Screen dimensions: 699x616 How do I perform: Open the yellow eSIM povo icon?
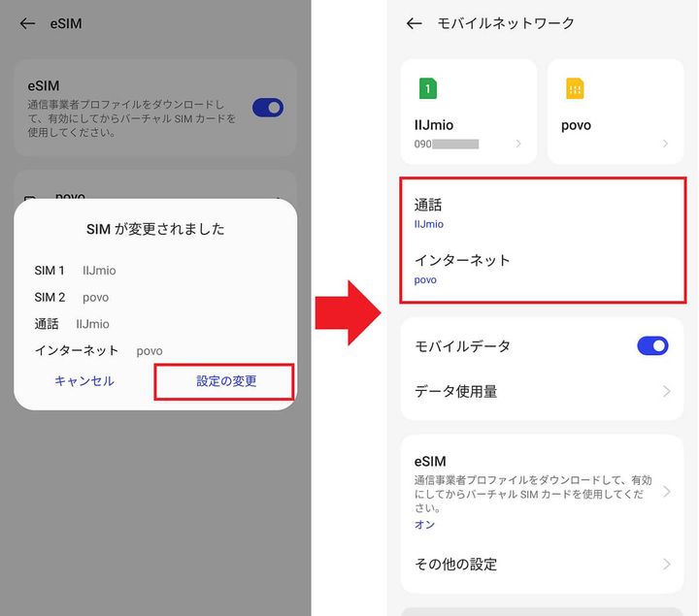[575, 88]
